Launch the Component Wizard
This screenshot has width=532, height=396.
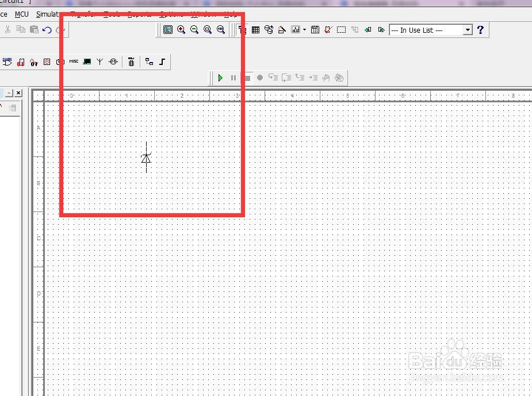(282, 30)
